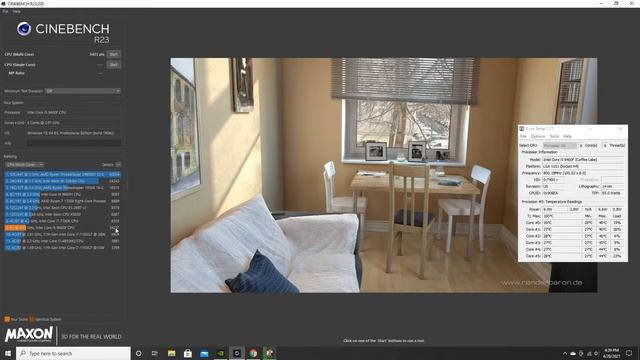Screen dimensions: 640x360
Task: Click the taskbar search box
Action: [73, 353]
